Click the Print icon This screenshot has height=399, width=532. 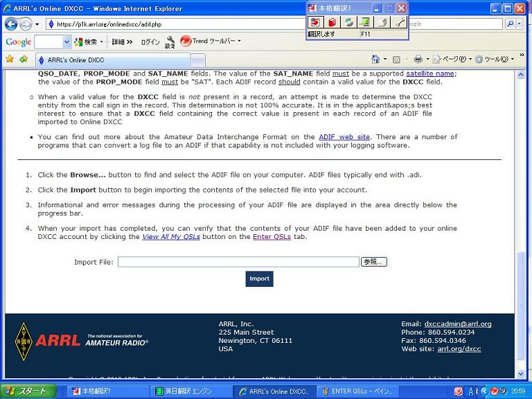(418, 60)
